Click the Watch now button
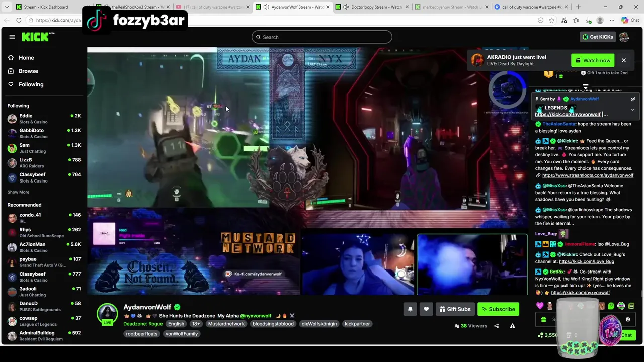644x362 pixels. click(x=593, y=60)
